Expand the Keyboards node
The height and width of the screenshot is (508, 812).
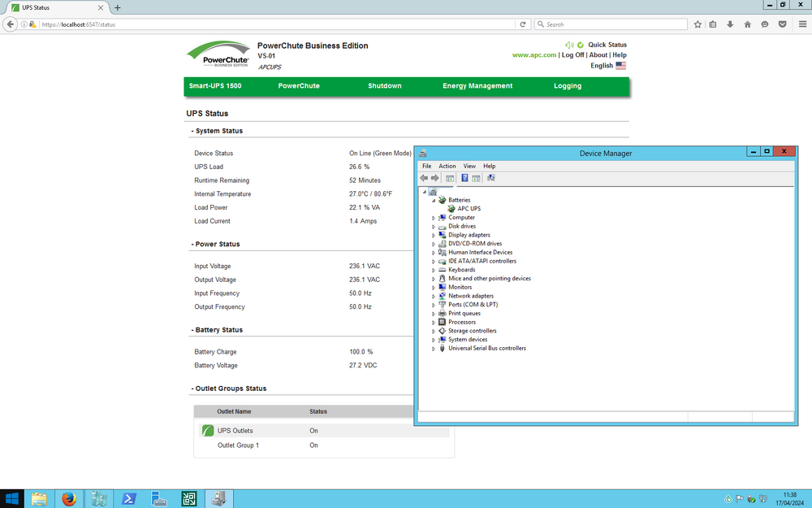coord(434,270)
